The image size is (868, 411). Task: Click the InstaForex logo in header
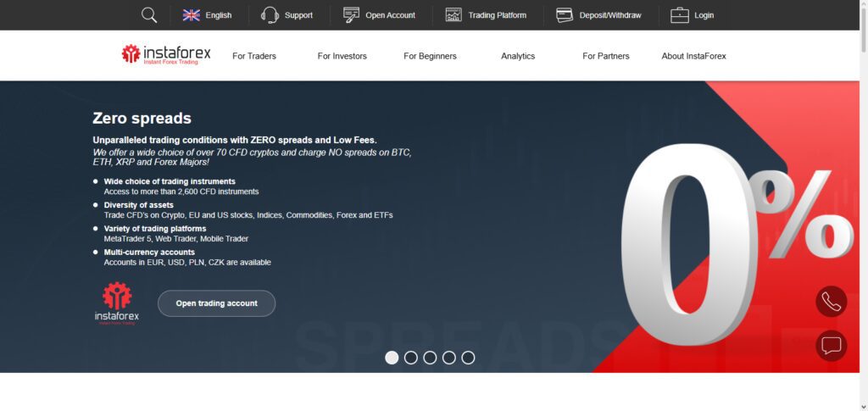click(x=166, y=55)
